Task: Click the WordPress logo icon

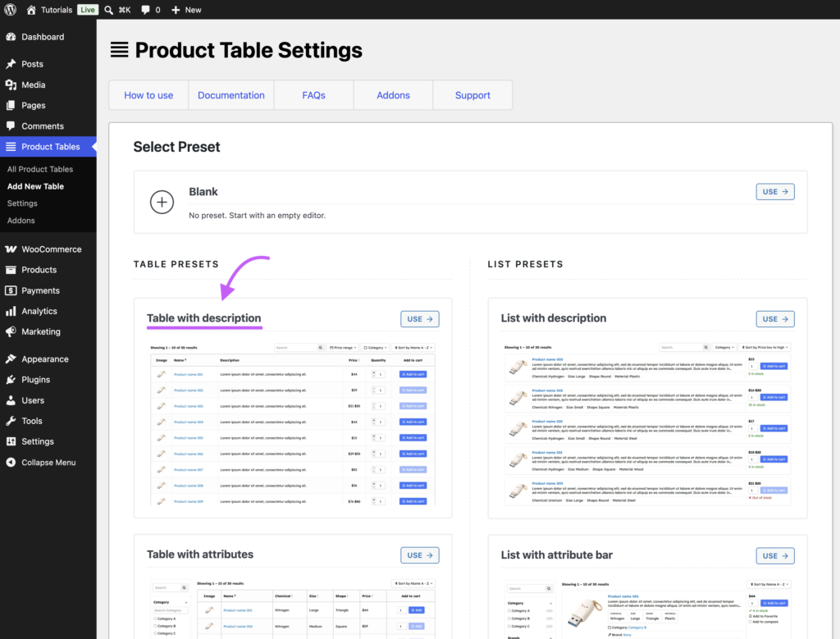Action: (10, 10)
